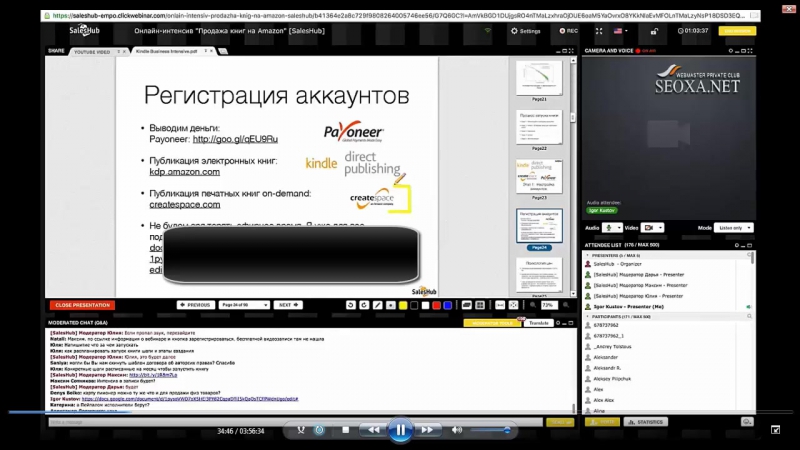
Task: Toggle the repeat icon in the player
Action: coord(319,430)
